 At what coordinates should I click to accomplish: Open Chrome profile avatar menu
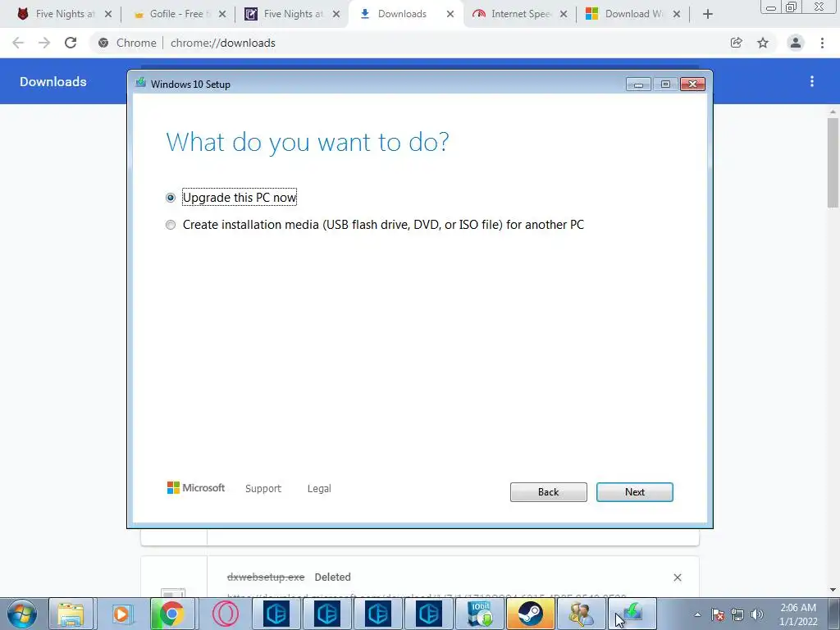click(796, 43)
